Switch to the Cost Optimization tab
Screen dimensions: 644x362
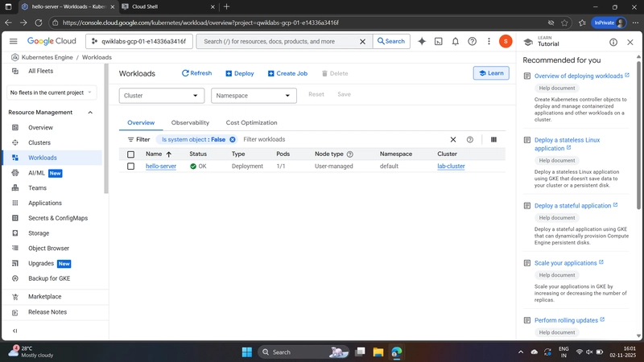[251, 123]
